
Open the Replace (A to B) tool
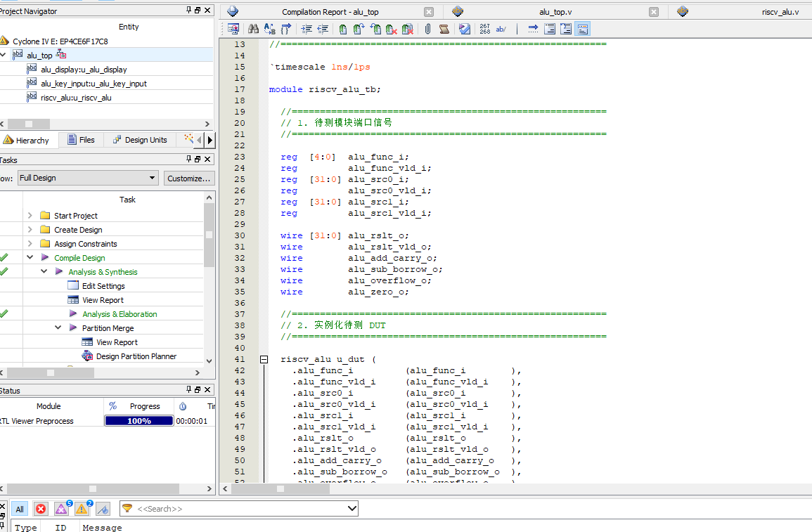coord(269,29)
